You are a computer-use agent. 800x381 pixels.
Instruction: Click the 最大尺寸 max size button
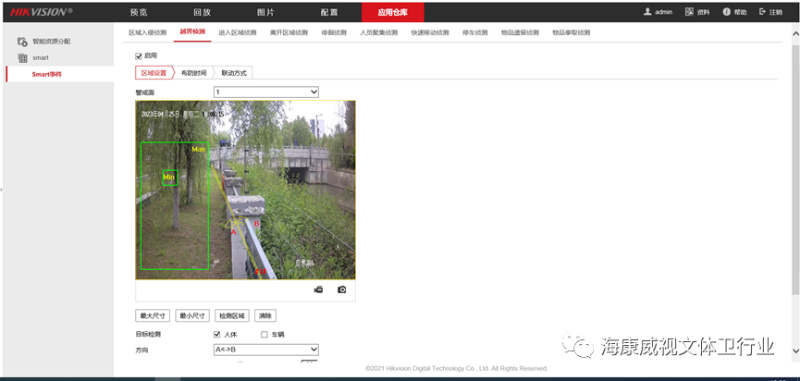(x=152, y=316)
